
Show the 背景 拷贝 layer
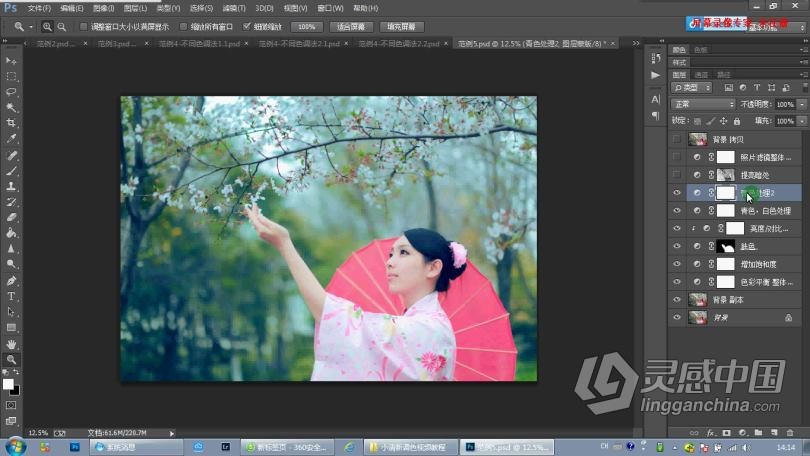677,139
